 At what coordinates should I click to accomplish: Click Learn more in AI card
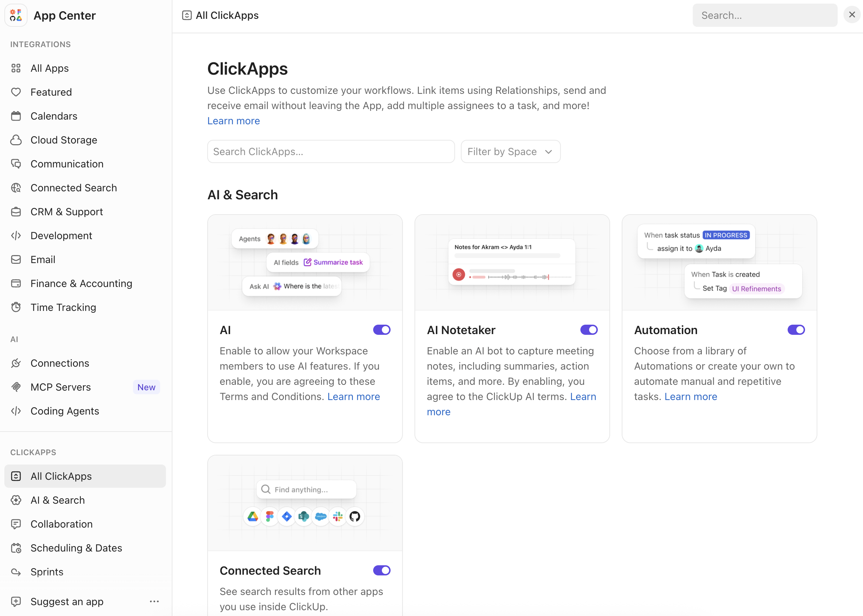[353, 396]
